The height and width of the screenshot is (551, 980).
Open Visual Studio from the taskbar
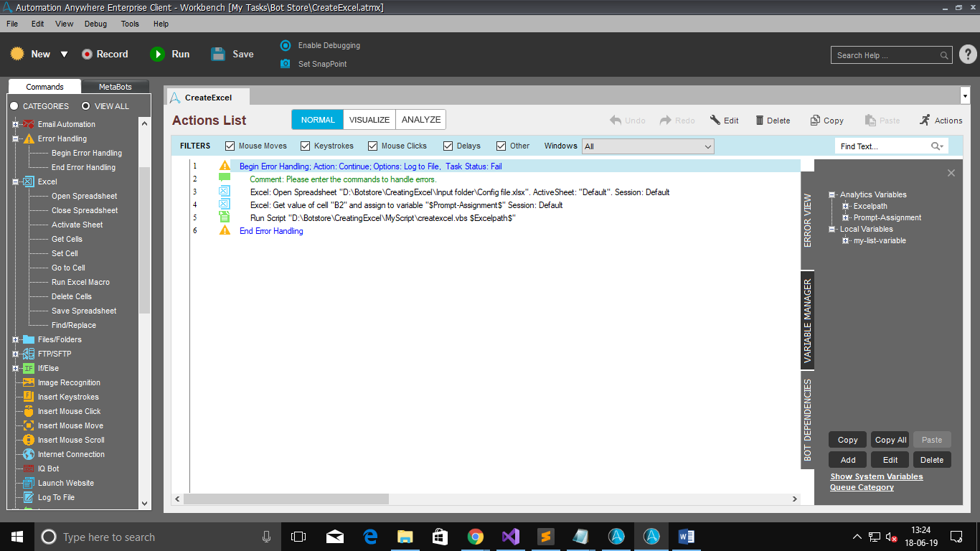[510, 537]
